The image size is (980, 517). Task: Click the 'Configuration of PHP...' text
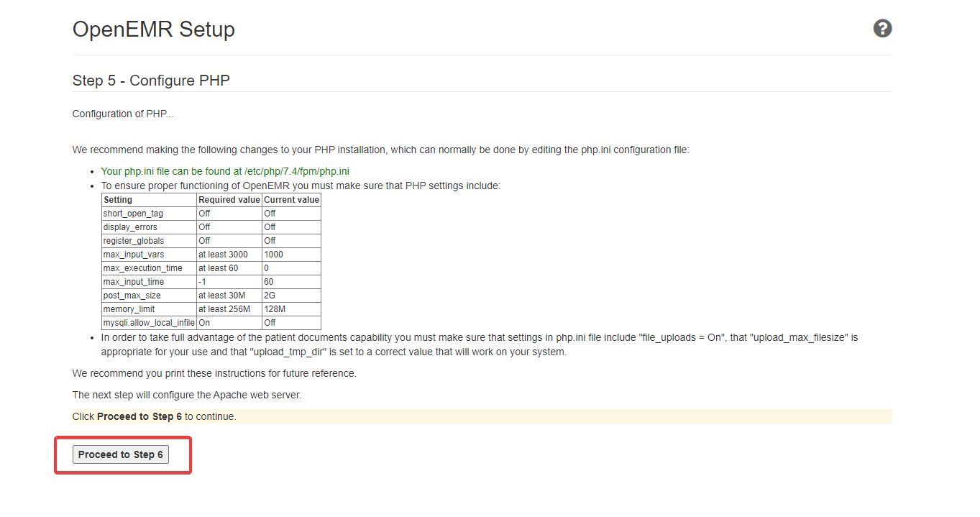pos(123,114)
